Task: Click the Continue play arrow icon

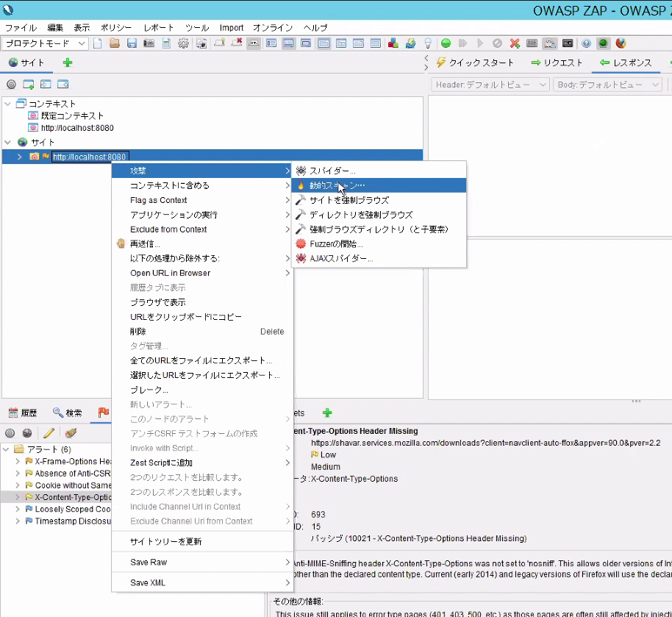Action: (x=480, y=43)
